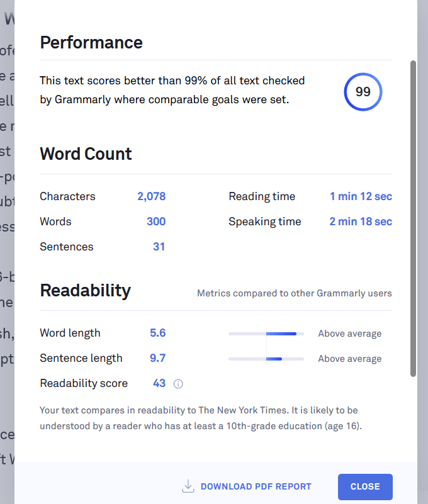Select the Characters count 2,078
This screenshot has height=504, width=428.
[151, 196]
